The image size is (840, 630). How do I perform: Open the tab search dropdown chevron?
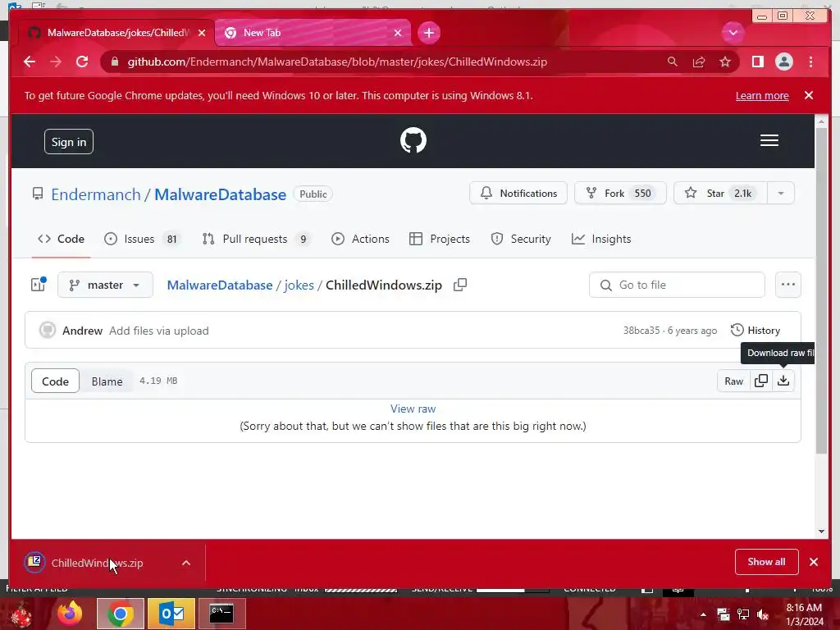(x=733, y=33)
